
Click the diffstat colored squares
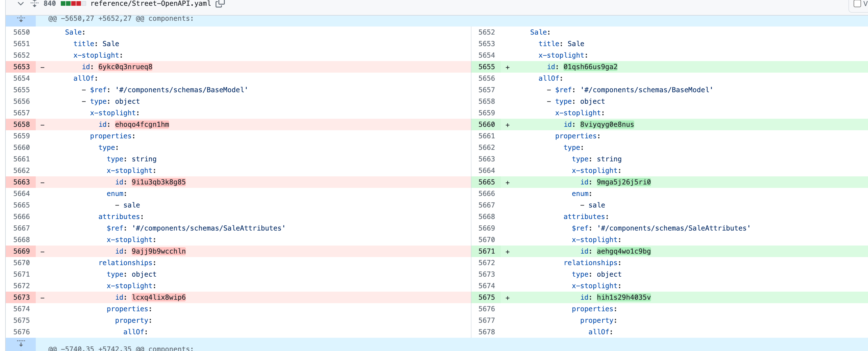73,4
